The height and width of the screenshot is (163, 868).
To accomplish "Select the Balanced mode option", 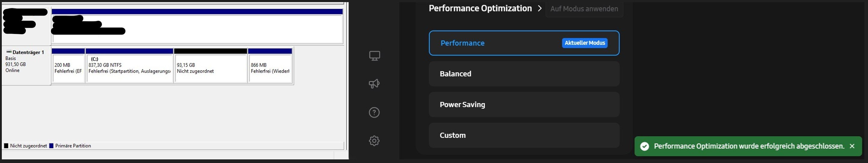I will [x=524, y=74].
